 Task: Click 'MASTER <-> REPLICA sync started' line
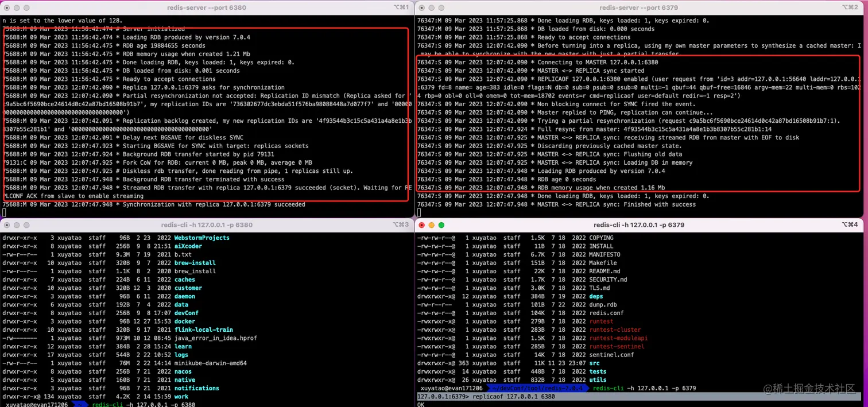coord(531,71)
